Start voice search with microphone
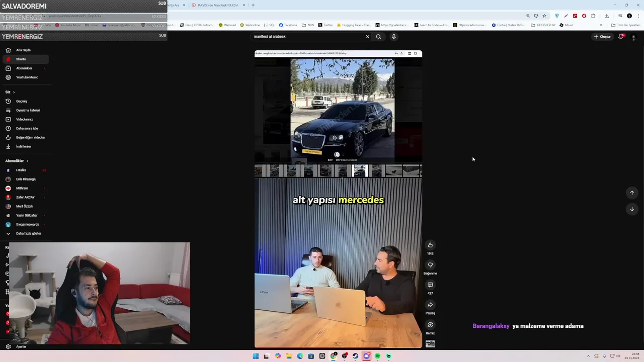Image resolution: width=644 pixels, height=362 pixels. pyautogui.click(x=393, y=36)
